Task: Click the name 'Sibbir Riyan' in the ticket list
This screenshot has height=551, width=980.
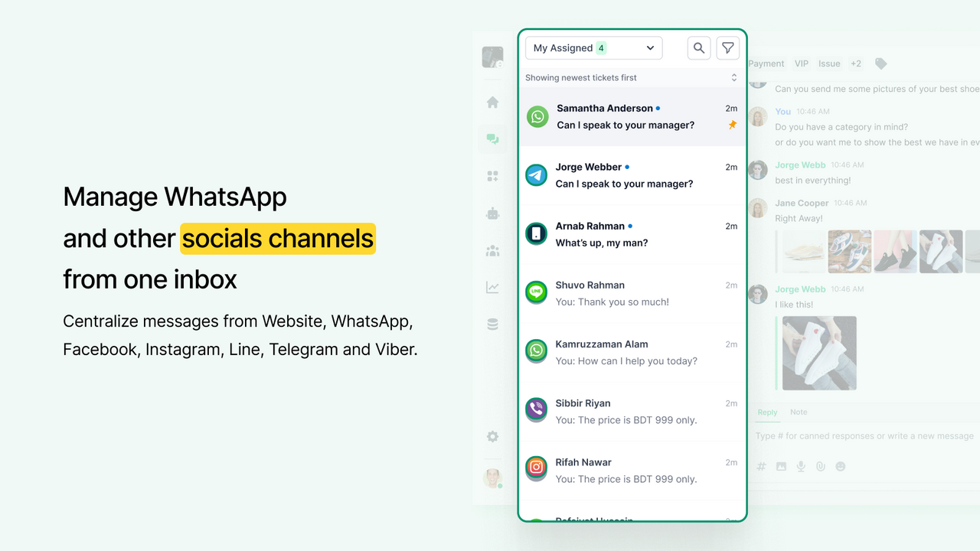Action: click(x=583, y=403)
